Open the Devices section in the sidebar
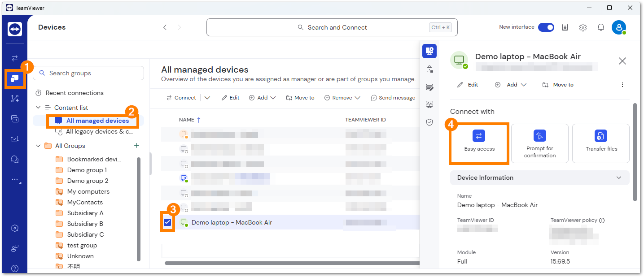 tap(15, 78)
